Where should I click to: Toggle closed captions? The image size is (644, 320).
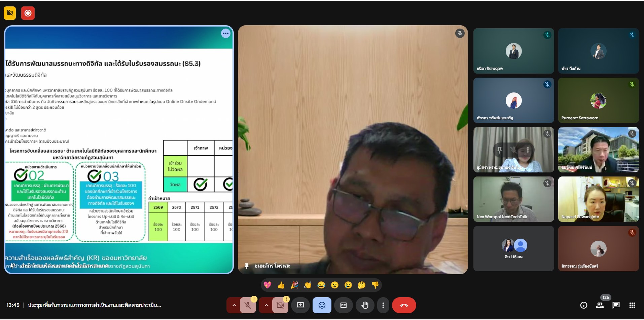[343, 305]
